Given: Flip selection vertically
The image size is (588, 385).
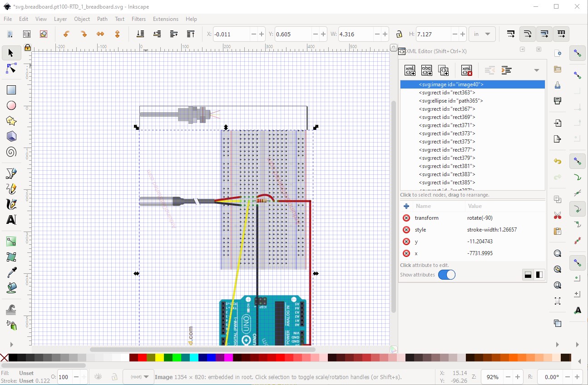Looking at the screenshot, I should 117,34.
